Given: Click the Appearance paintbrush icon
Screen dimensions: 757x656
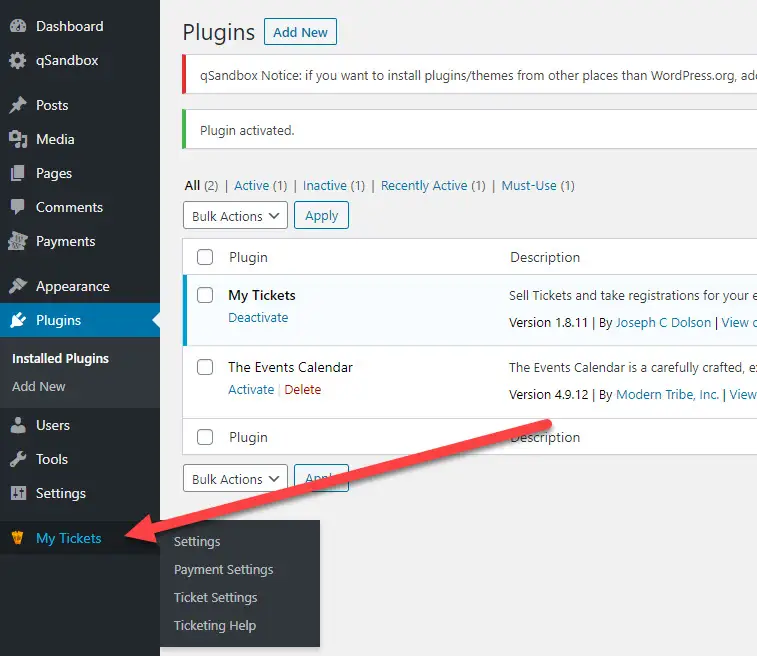Looking at the screenshot, I should (x=18, y=286).
